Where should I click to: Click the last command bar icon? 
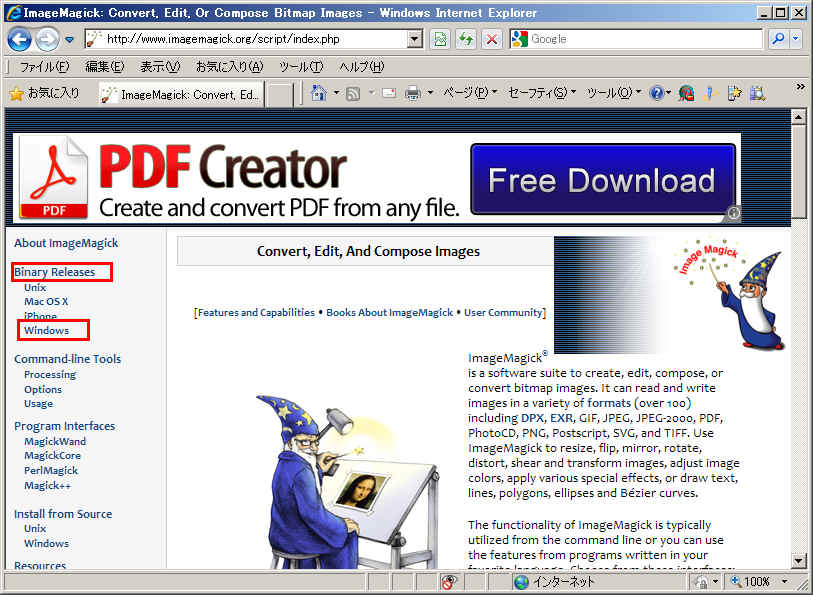click(758, 93)
